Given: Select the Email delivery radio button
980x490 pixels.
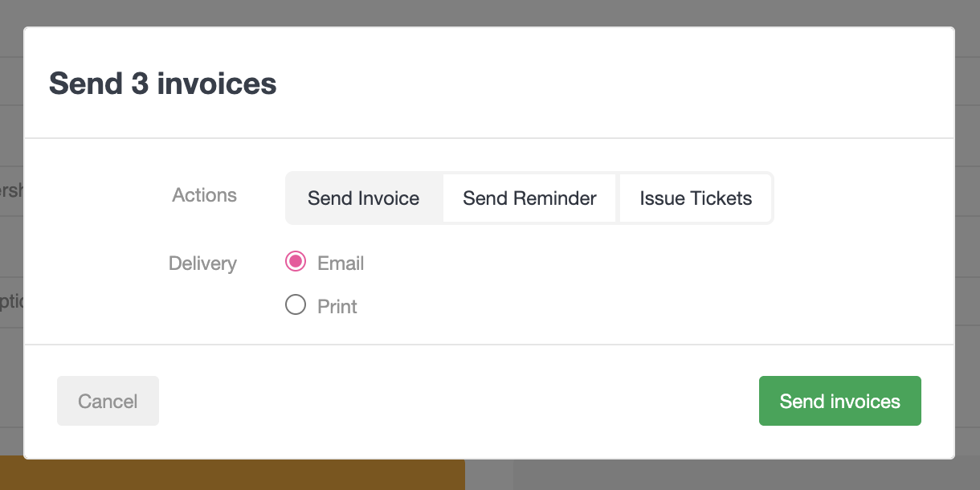Looking at the screenshot, I should pyautogui.click(x=296, y=262).
